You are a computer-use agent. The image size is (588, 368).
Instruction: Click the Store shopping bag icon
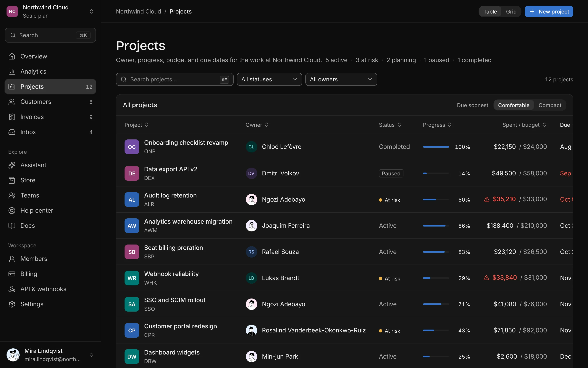coord(12,180)
